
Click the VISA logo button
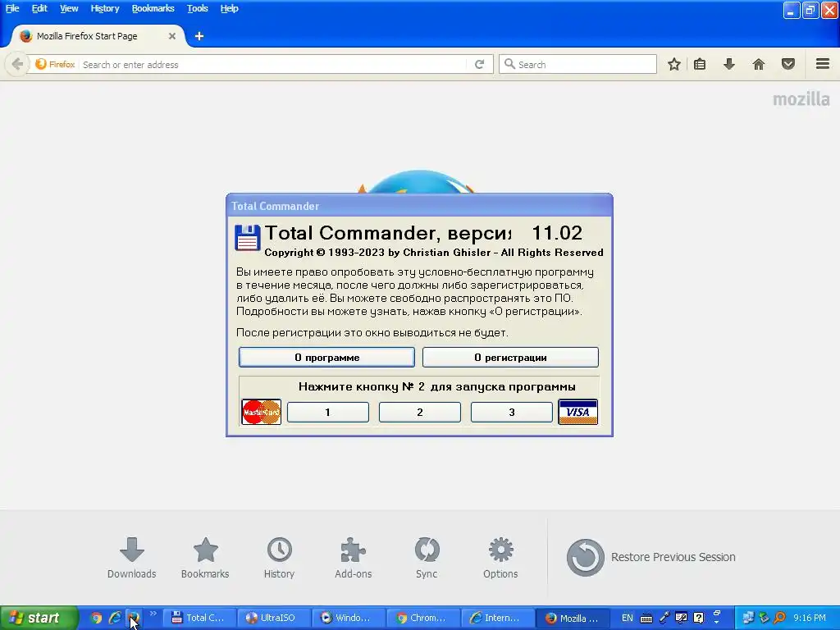[578, 412]
